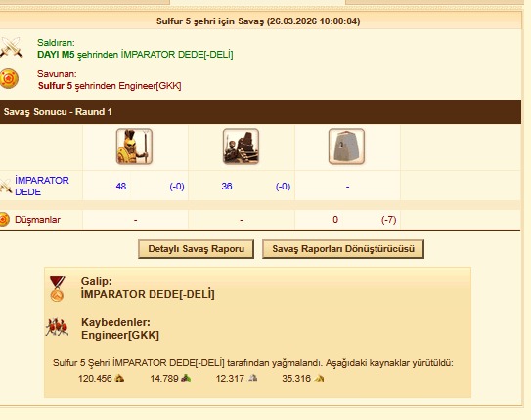This screenshot has width=531, height=420.
Task: Open the DAYI M5 city link
Action: tap(56, 55)
